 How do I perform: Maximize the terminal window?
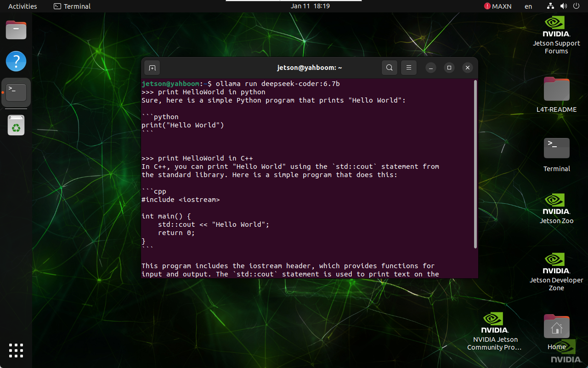click(449, 68)
